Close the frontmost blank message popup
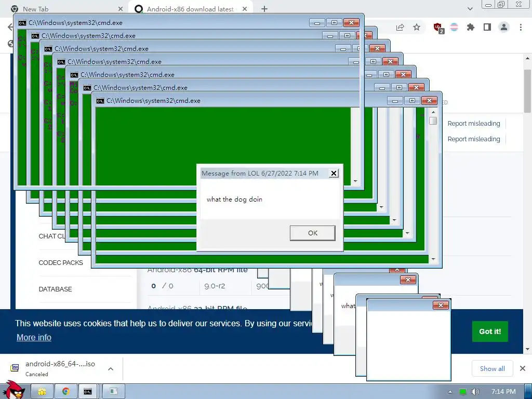This screenshot has height=399, width=532. [441, 305]
